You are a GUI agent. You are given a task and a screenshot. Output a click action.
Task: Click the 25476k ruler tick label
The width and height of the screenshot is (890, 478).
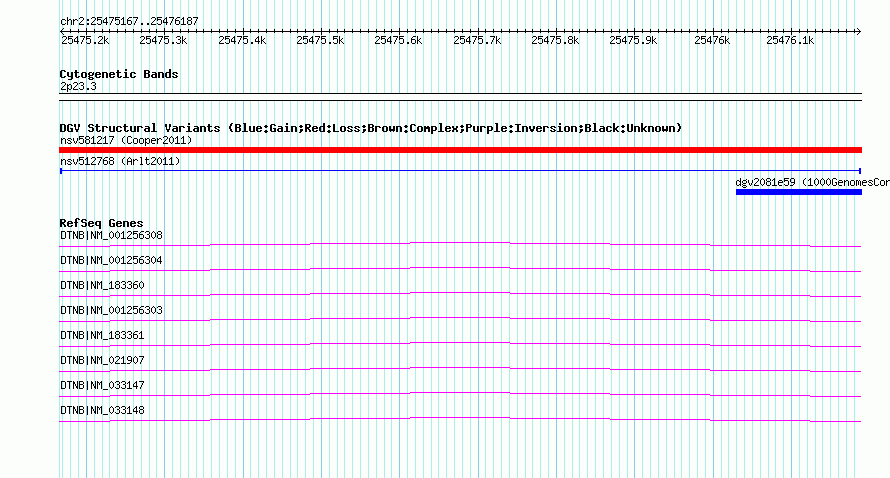[712, 40]
